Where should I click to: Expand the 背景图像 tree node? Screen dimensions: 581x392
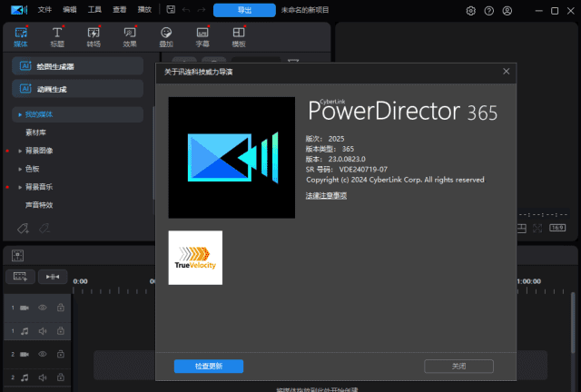tap(20, 151)
